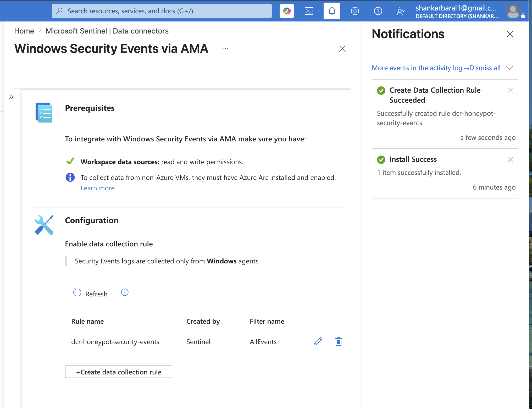This screenshot has width=532, height=409.
Task: Dismiss the Create Data Collection Rule notification
Action: click(510, 90)
